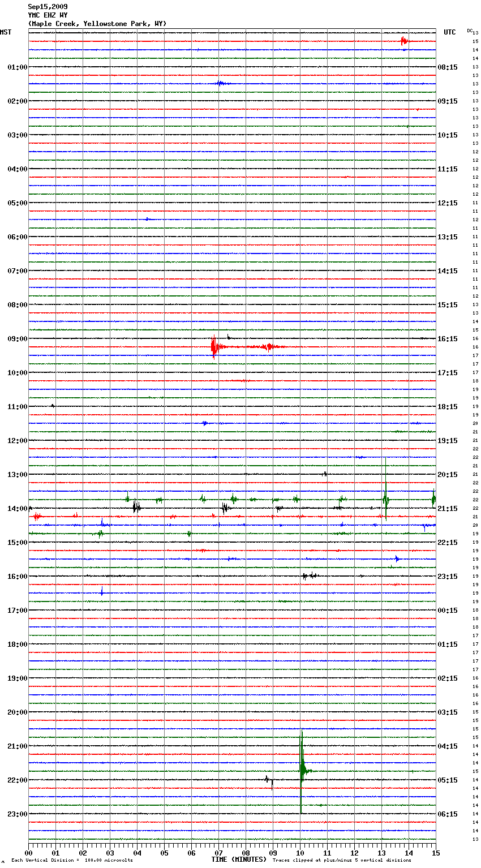Screen dimensions: 481x868
Task: Click the red event in the top-right trace
Action: tap(403, 41)
